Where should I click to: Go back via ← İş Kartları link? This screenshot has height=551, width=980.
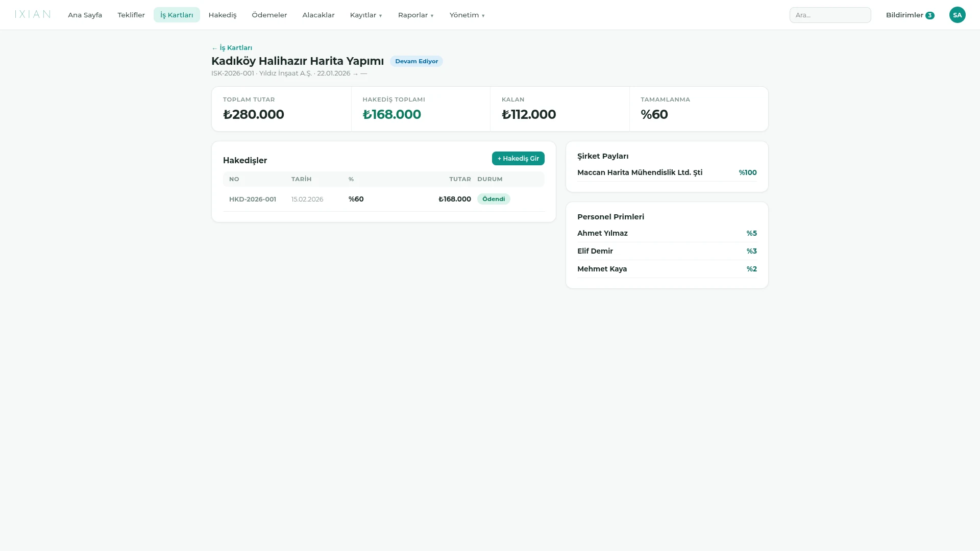(232, 47)
